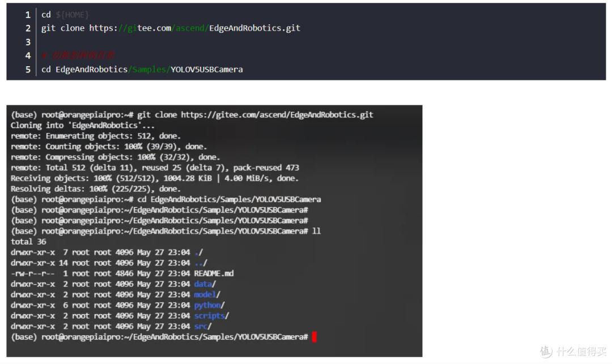Click the red comment on code line 4

pyautogui.click(x=78, y=55)
